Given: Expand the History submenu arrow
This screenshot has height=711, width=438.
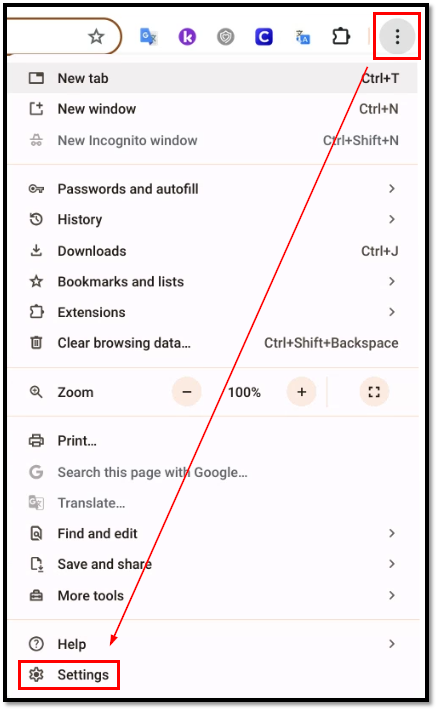Looking at the screenshot, I should [392, 219].
